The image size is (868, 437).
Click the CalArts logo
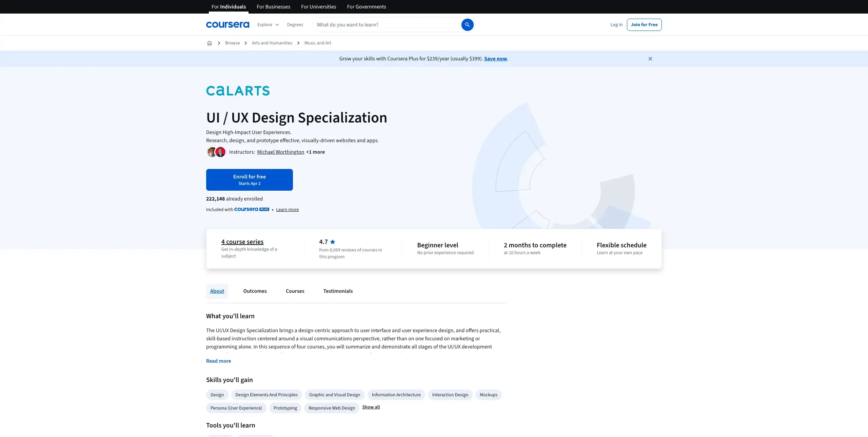(238, 91)
